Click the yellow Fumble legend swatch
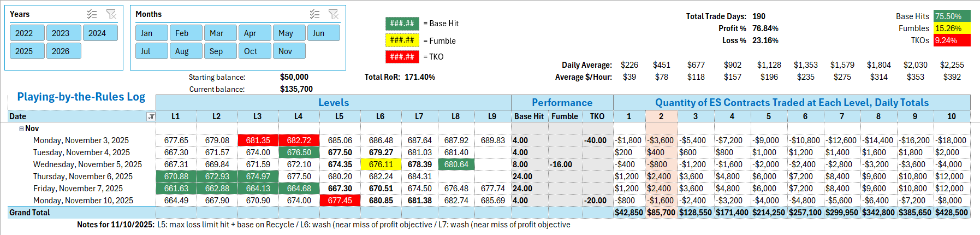This screenshot has width=980, height=235. tap(402, 40)
